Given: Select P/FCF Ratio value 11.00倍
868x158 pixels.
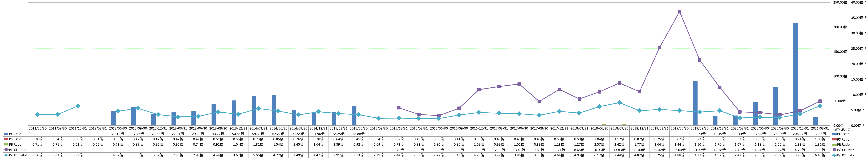Looking at the screenshot, I should pos(639,150).
